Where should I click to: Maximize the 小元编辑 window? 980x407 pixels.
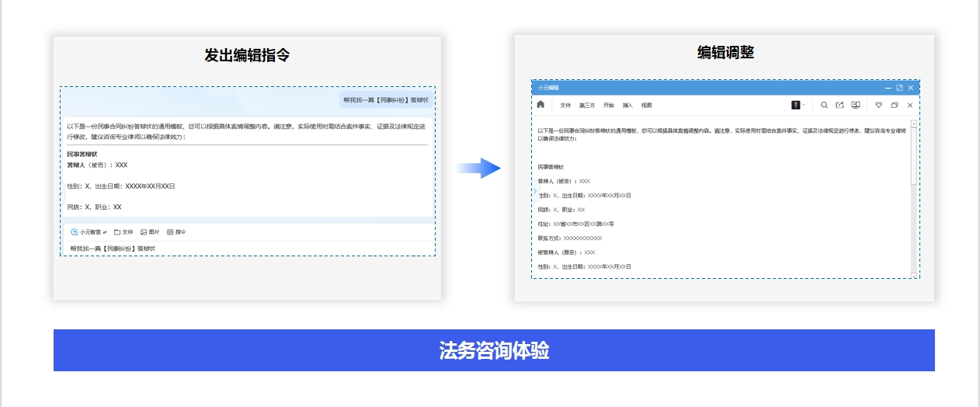tap(899, 88)
